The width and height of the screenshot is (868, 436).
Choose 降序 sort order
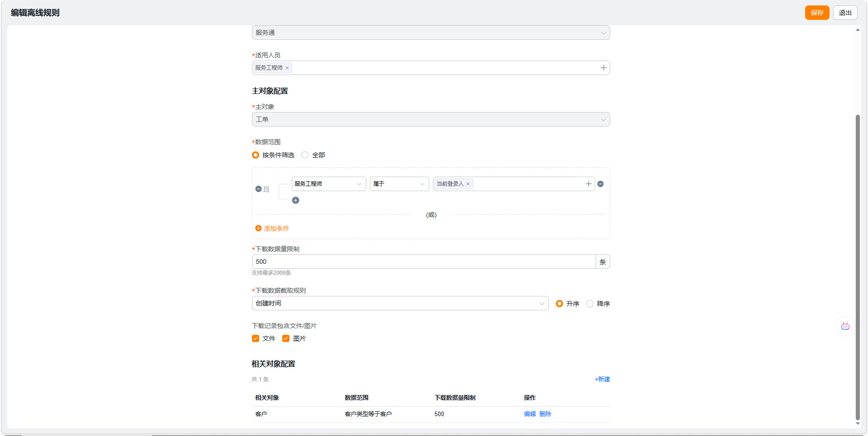590,304
